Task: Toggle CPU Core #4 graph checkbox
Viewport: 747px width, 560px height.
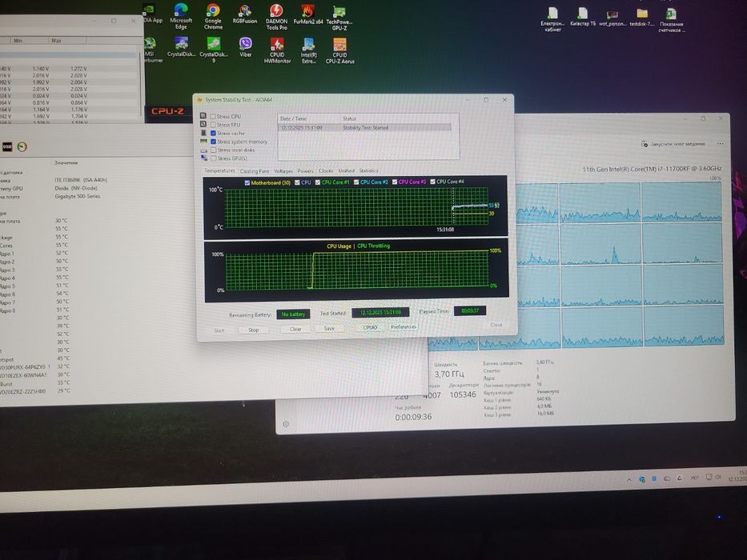Action: (432, 182)
